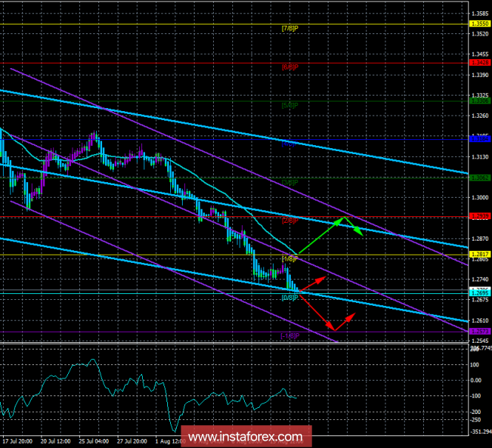Click the green 1.3306 price tag
Image resolution: width=492 pixels, height=448 pixels.
tap(479, 101)
